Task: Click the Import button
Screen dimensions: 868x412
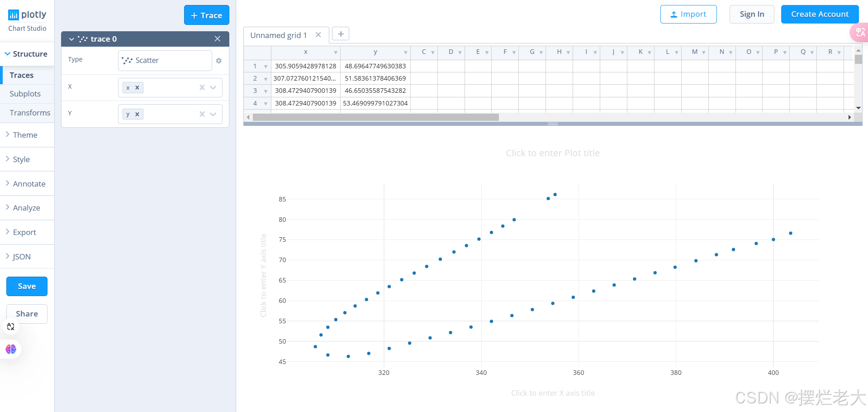Action: click(x=688, y=14)
